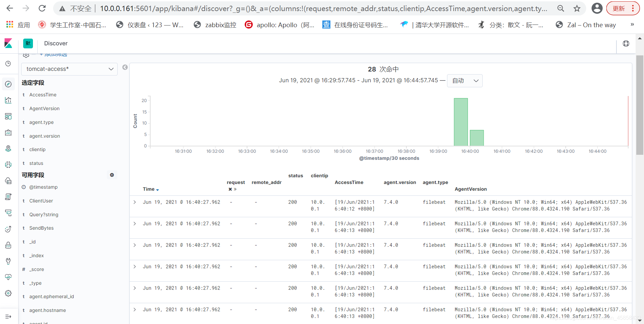
Task: Select the ClientUser available field
Action: (x=41, y=201)
